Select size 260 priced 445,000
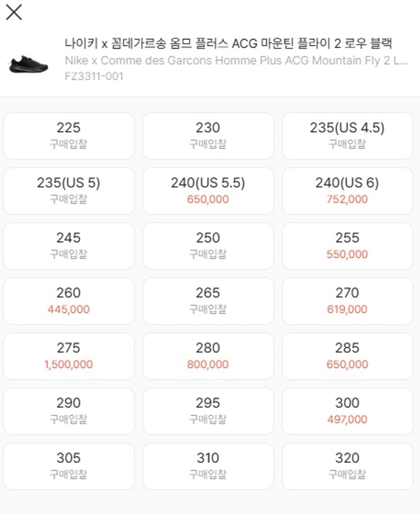 pyautogui.click(x=69, y=301)
